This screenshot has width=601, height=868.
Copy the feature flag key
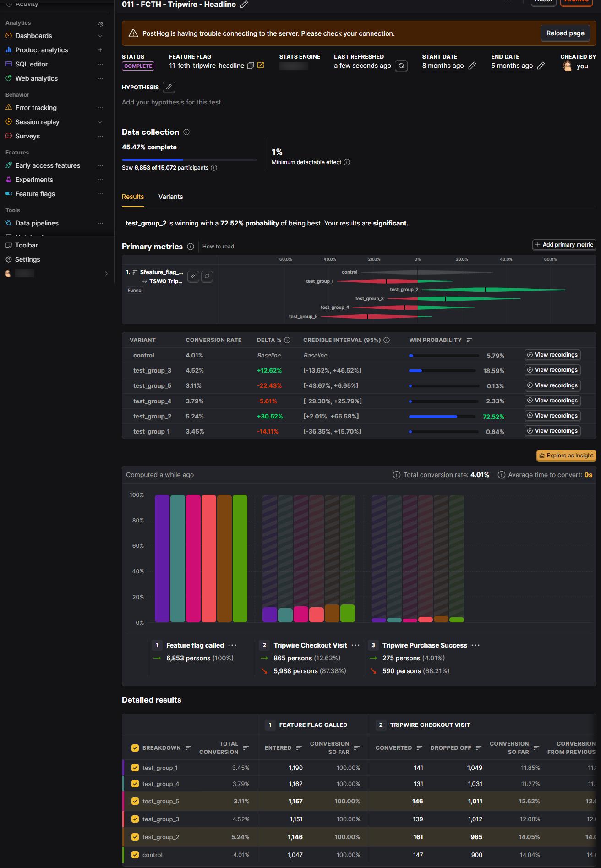click(x=251, y=66)
